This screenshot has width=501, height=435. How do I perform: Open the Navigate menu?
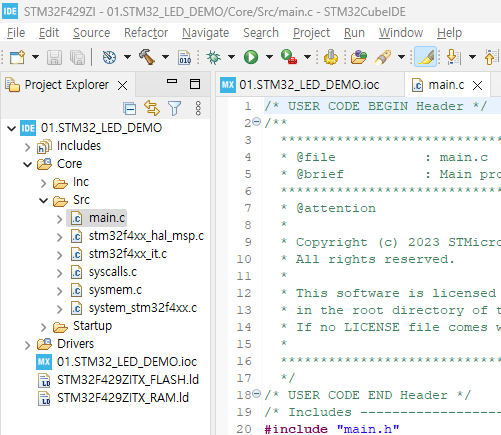[x=206, y=33]
